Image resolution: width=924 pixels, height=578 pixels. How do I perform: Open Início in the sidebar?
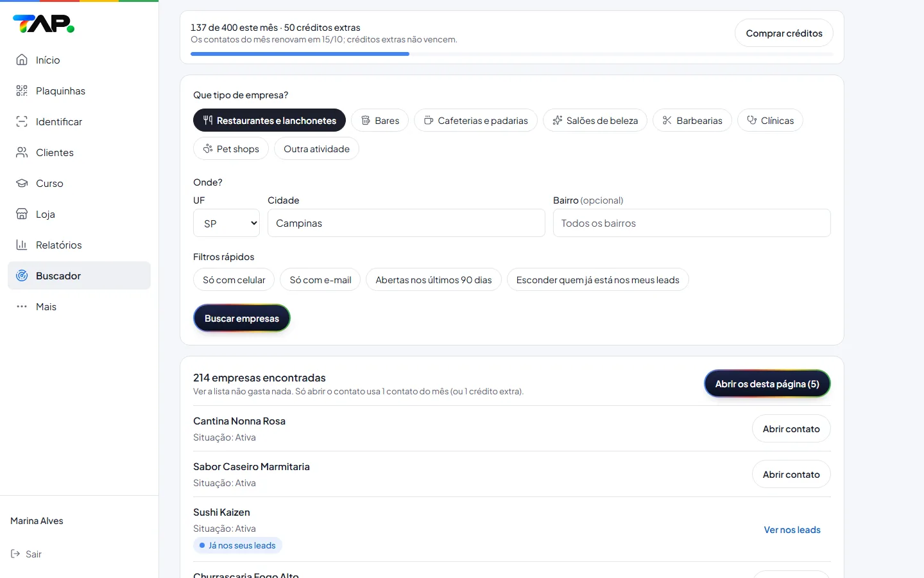tap(79, 60)
